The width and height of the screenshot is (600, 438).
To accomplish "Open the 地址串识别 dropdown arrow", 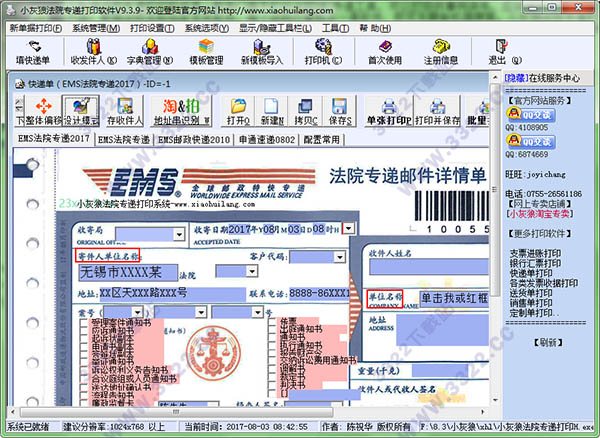I will point(207,120).
